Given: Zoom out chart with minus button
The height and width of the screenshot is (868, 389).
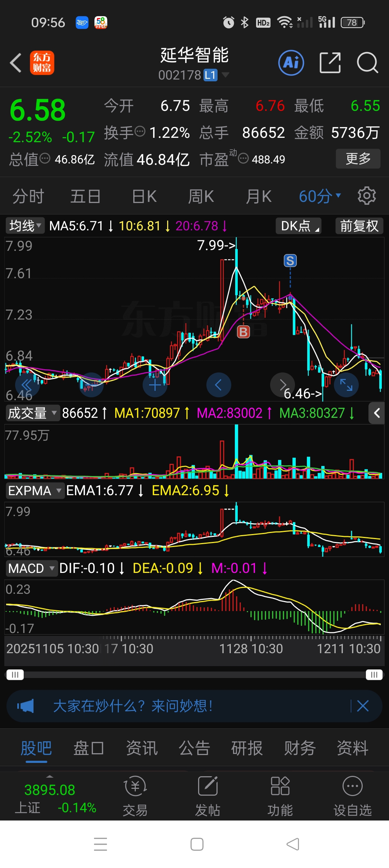Looking at the screenshot, I should click(x=91, y=385).
